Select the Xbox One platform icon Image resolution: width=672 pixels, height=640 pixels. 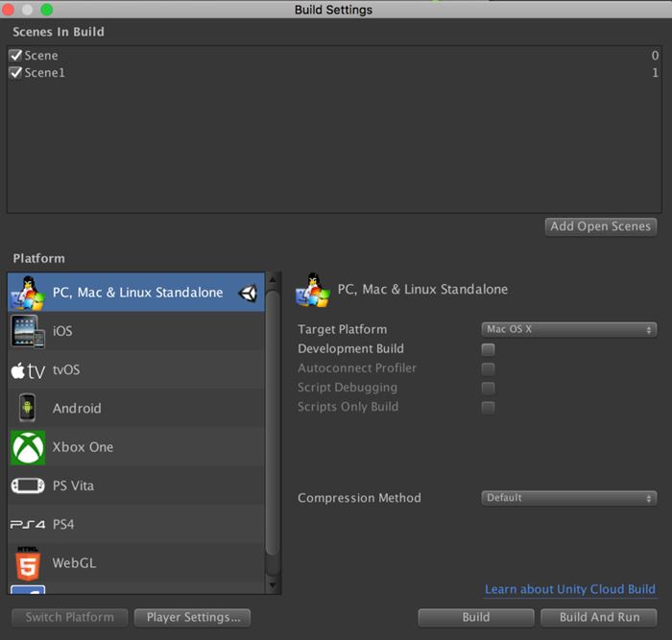pos(28,447)
